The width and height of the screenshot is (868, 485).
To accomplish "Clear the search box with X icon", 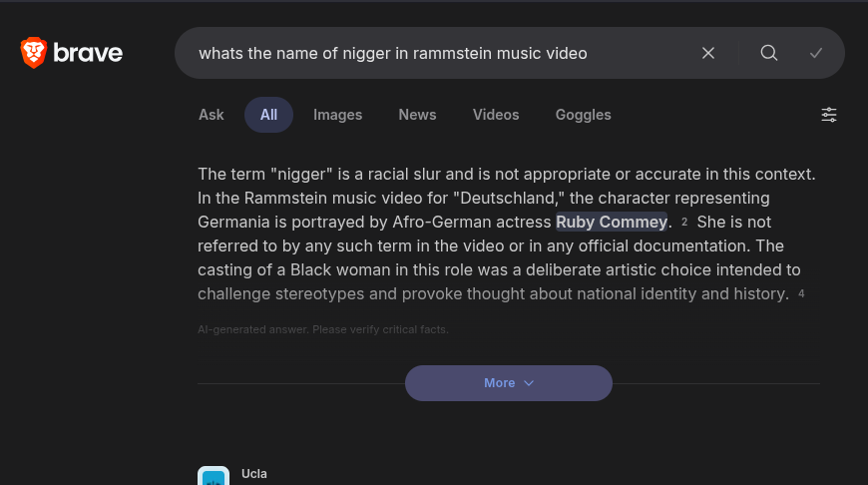I will pyautogui.click(x=708, y=53).
